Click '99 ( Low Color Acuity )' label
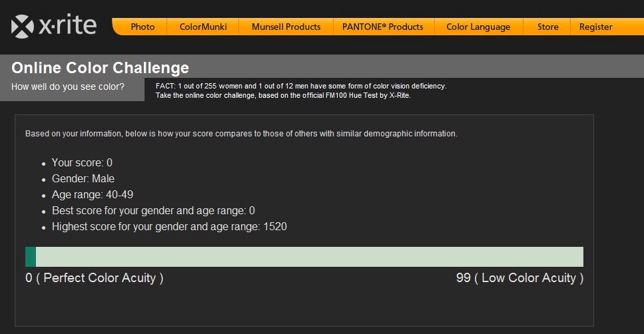Image resolution: width=644 pixels, height=334 pixels. (519, 278)
